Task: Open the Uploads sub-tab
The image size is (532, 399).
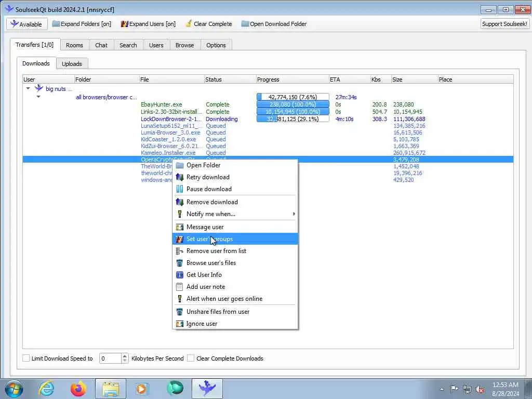Action: pyautogui.click(x=72, y=64)
